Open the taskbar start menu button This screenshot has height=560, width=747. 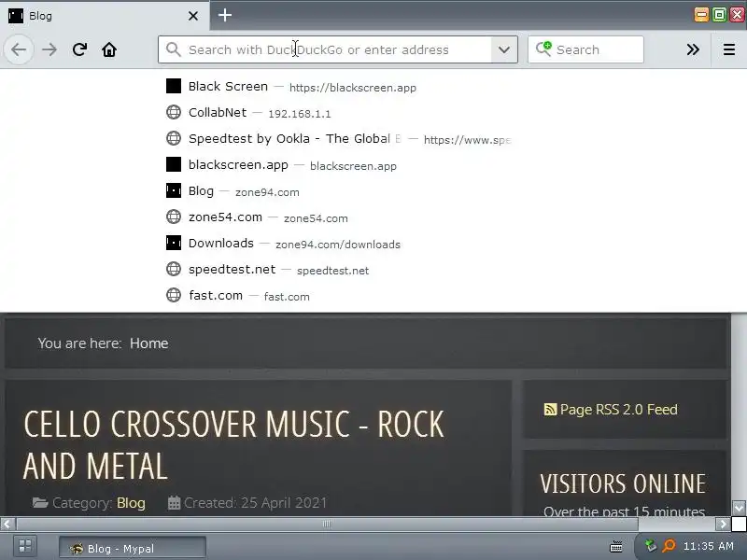[25, 546]
